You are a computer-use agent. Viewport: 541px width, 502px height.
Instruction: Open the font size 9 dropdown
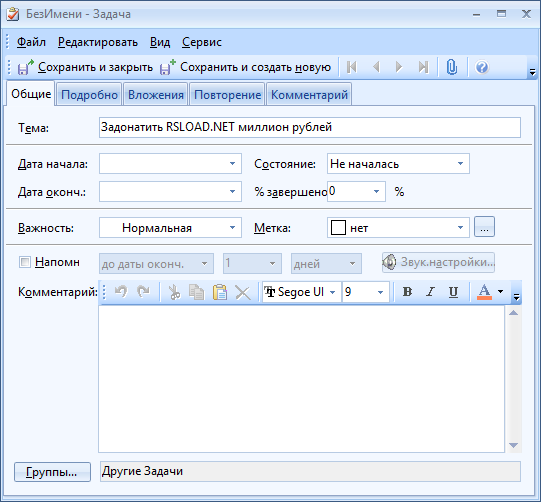click(x=380, y=292)
